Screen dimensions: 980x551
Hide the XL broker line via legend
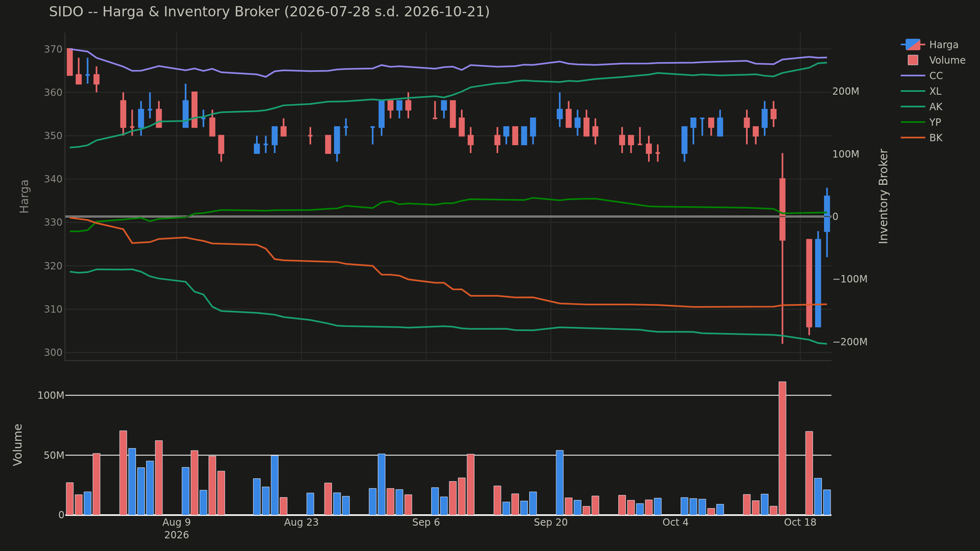click(x=922, y=91)
